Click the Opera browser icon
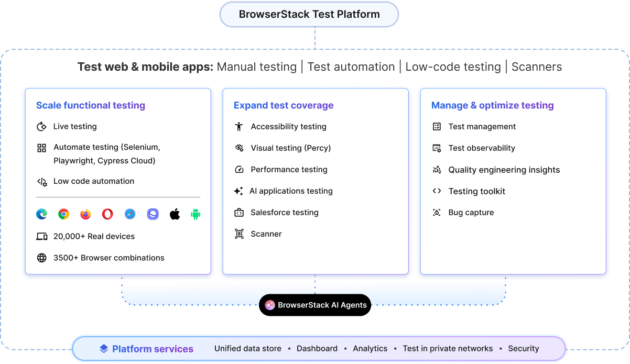Screen dimensions: 630x364 108,214
